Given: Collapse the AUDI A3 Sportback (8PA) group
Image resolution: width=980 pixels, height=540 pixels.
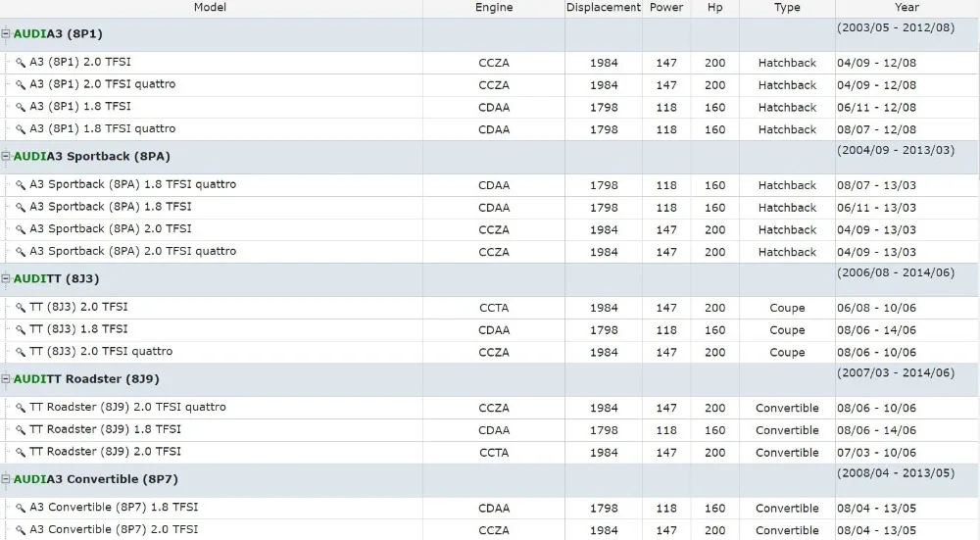Looking at the screenshot, I should (6, 156).
